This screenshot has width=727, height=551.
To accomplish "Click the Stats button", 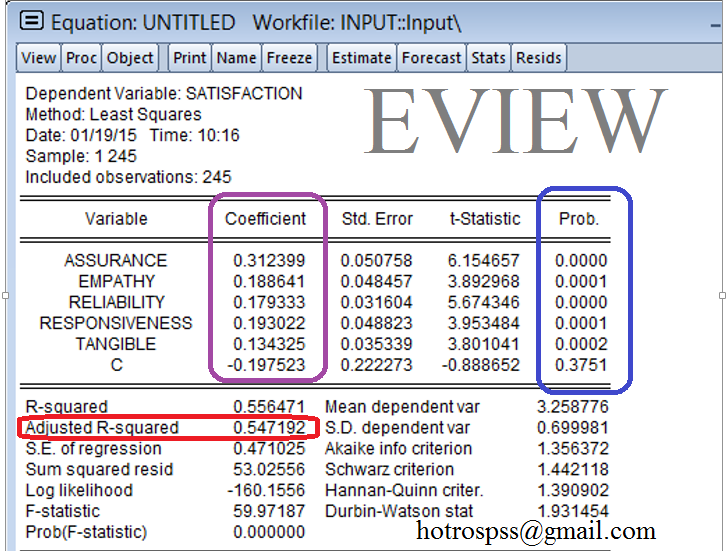I will 488,58.
